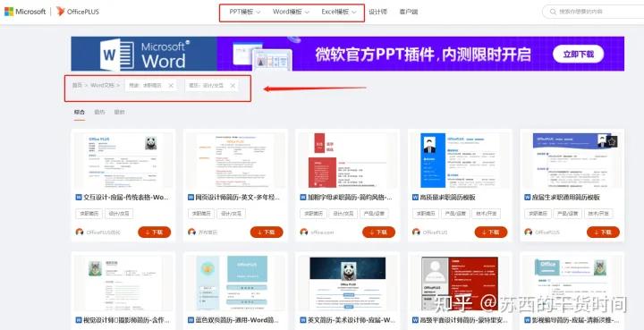Viewport: 644px width, 330px height.
Task: Click author avatar on 网页设计师简历 card
Action: (x=191, y=232)
